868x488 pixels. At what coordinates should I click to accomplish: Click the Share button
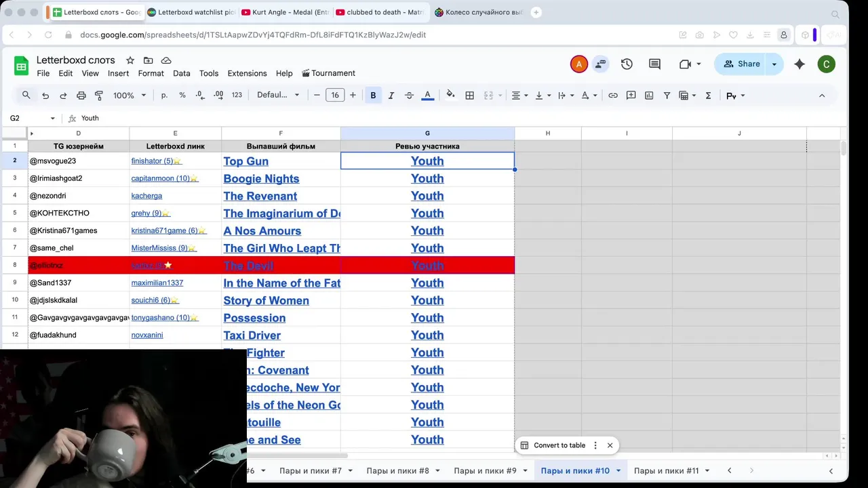[741, 64]
